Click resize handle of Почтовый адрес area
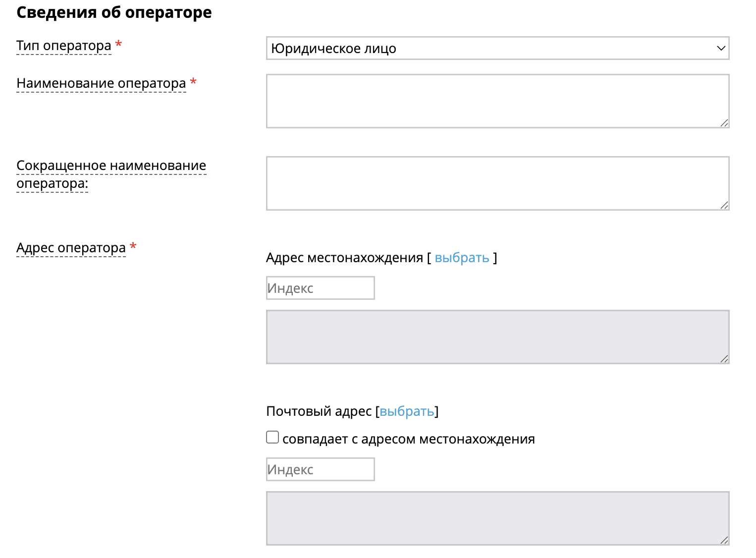The height and width of the screenshot is (558, 756). [x=724, y=540]
